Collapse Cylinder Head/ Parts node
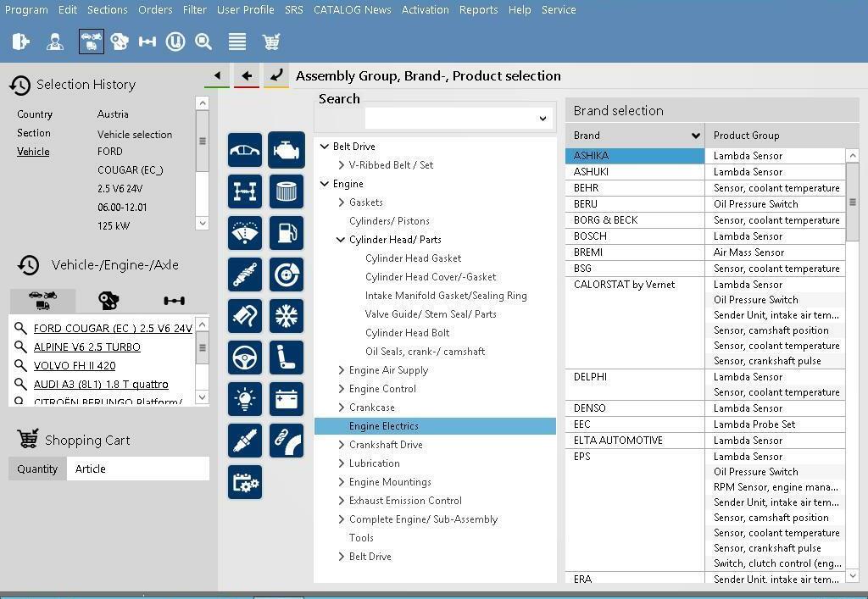 341,240
